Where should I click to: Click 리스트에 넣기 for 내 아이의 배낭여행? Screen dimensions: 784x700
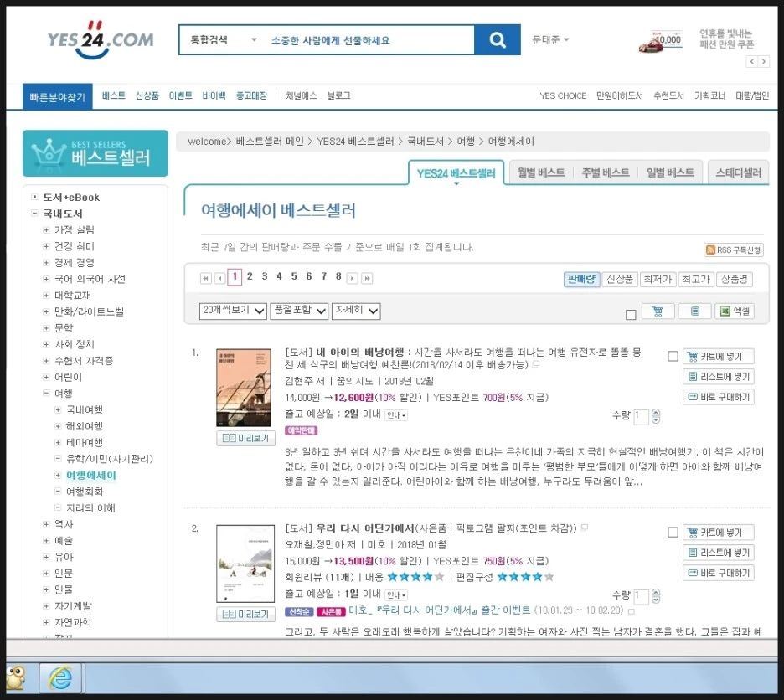pos(719,377)
